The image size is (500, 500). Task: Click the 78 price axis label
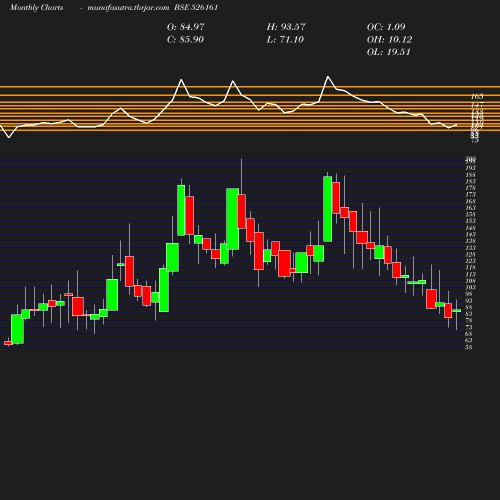469,321
